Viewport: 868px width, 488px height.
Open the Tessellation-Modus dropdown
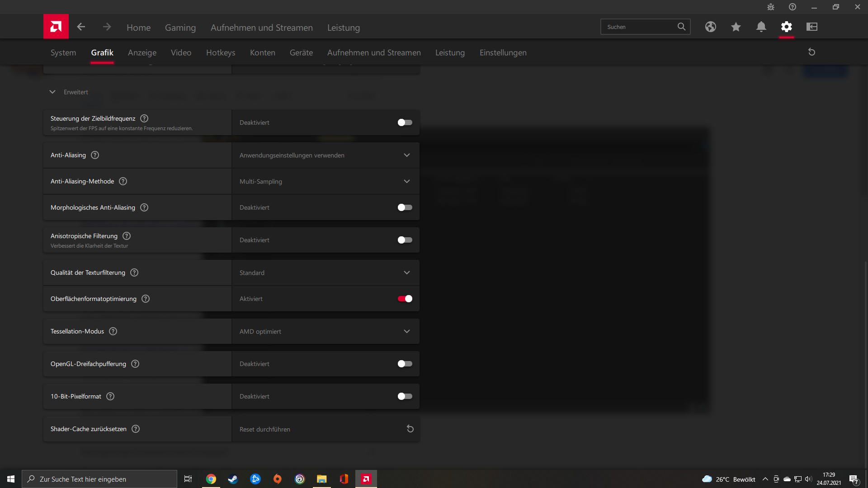point(325,331)
